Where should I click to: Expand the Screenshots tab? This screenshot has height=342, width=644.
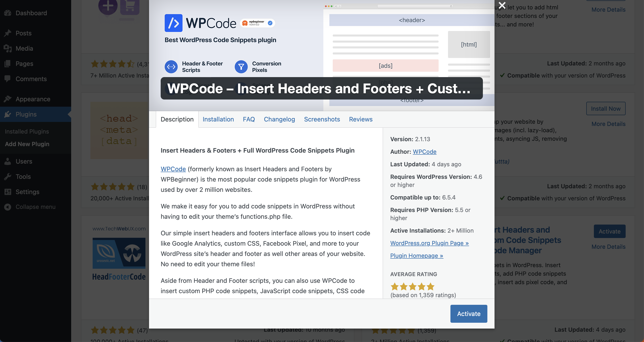tap(322, 119)
